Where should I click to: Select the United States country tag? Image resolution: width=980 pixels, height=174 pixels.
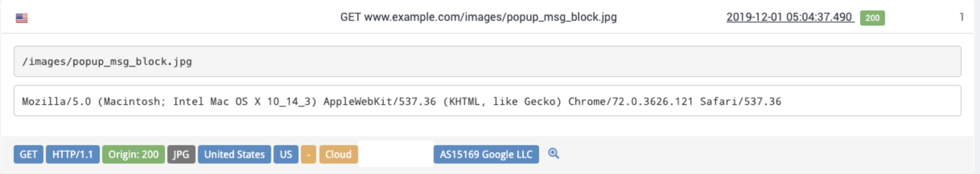(234, 154)
